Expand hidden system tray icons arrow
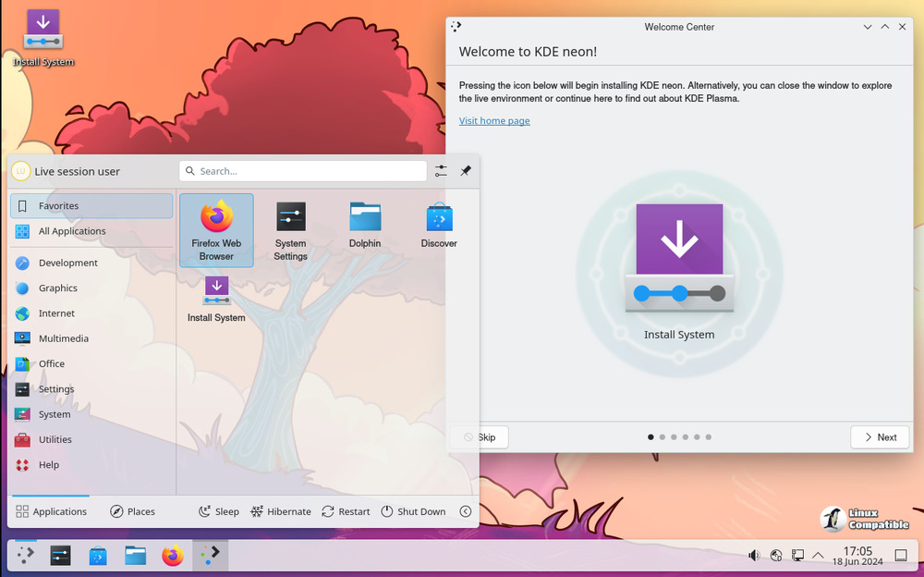The height and width of the screenshot is (577, 924). [818, 555]
